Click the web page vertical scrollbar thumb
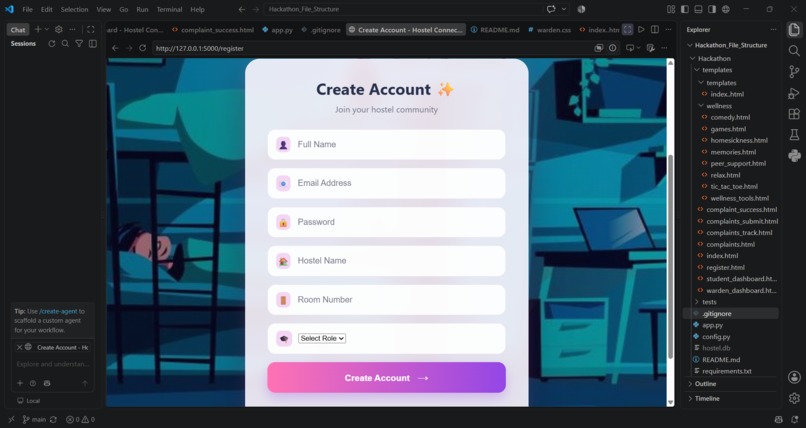This screenshot has width=806, height=428. (670, 257)
